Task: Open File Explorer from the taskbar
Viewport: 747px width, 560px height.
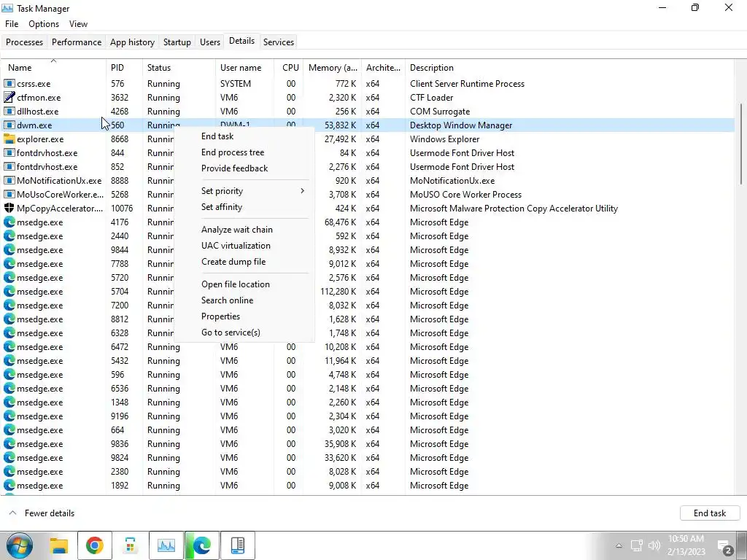Action: click(x=59, y=545)
